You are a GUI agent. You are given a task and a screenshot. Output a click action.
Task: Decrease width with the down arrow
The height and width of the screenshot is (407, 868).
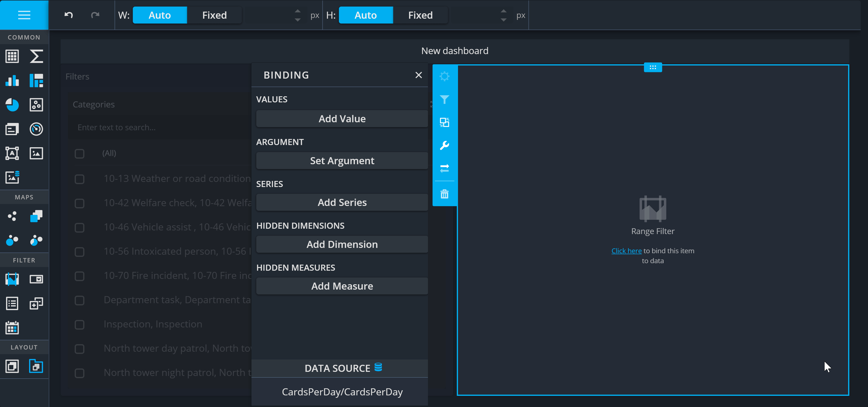pyautogui.click(x=297, y=20)
